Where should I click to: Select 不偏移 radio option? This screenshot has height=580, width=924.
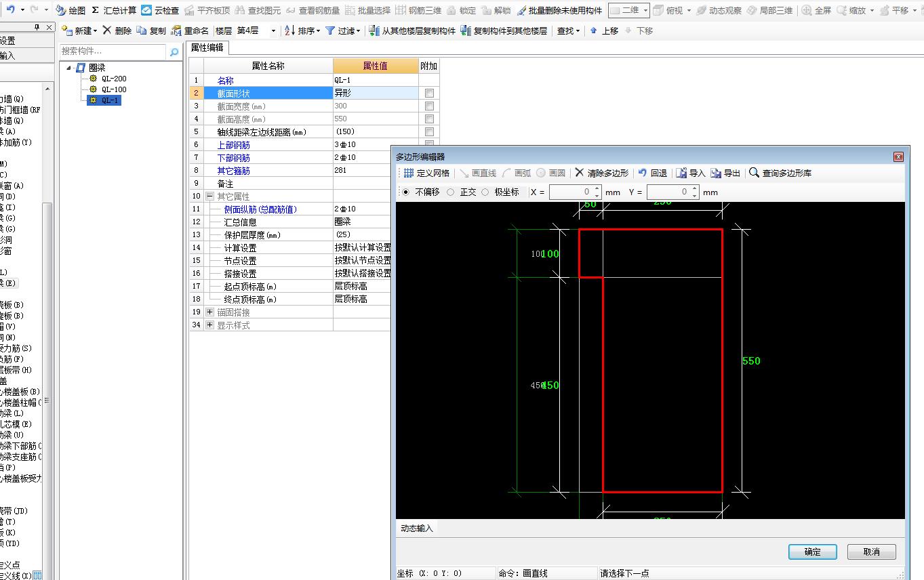(x=406, y=192)
